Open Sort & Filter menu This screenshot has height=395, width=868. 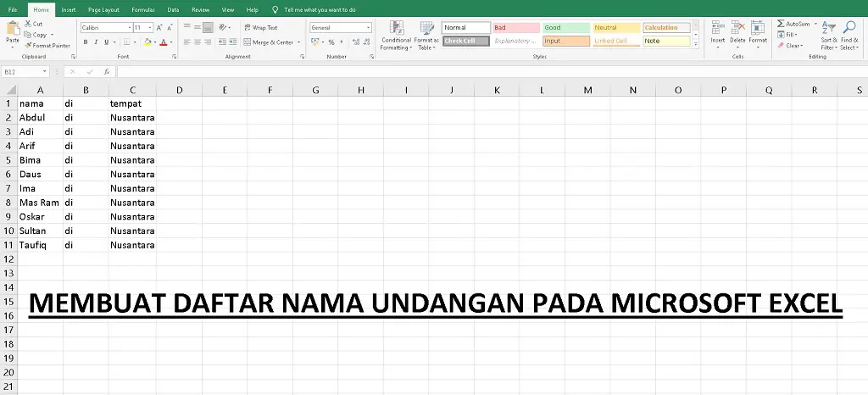click(829, 36)
